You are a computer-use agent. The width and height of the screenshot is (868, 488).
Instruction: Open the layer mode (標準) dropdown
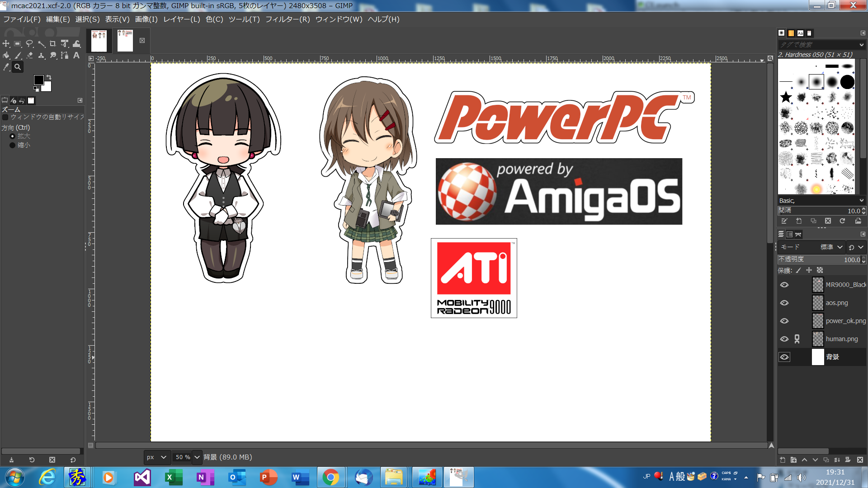coord(832,247)
